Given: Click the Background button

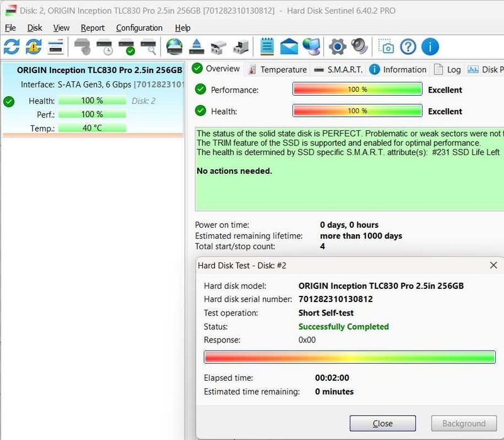Looking at the screenshot, I should pos(464,423).
